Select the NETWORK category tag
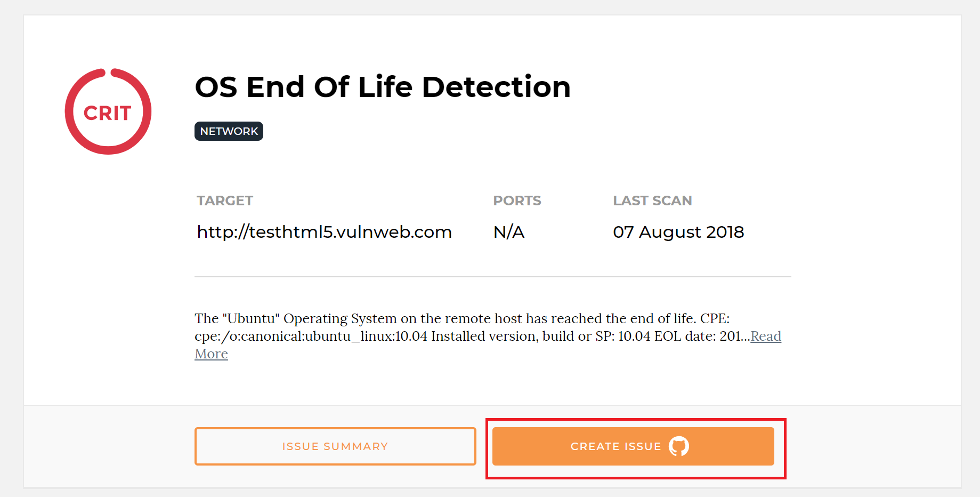Viewport: 980px width, 497px height. [x=229, y=131]
